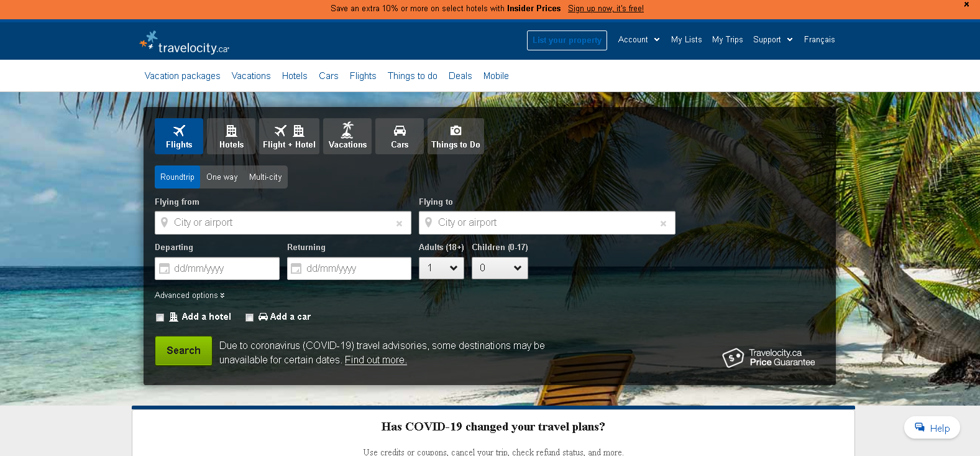Open the Adults count dropdown
Screen dimensions: 980x456
pyautogui.click(x=441, y=268)
